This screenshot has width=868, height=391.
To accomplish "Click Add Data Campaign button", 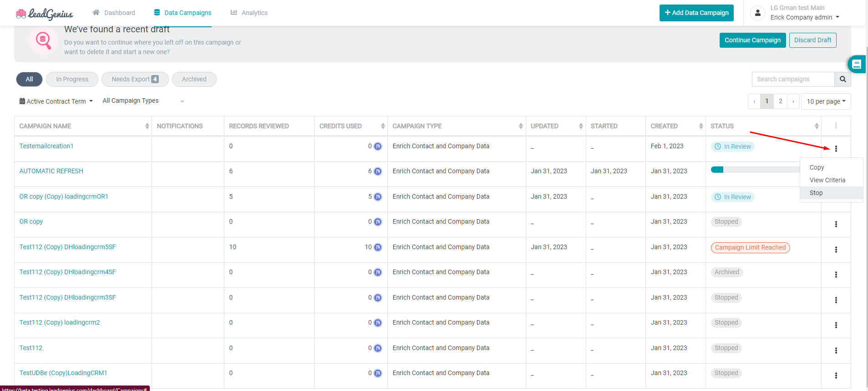I will pyautogui.click(x=696, y=13).
